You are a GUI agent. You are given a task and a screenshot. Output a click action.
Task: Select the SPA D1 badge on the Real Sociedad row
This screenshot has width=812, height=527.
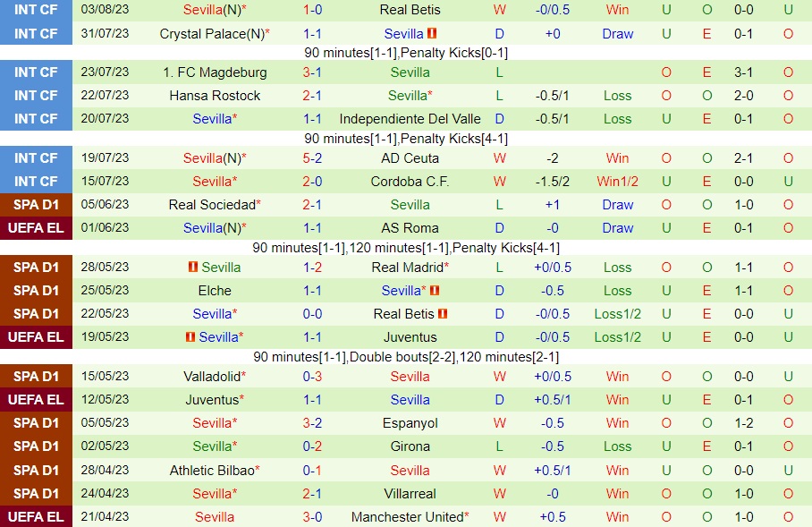pyautogui.click(x=36, y=205)
